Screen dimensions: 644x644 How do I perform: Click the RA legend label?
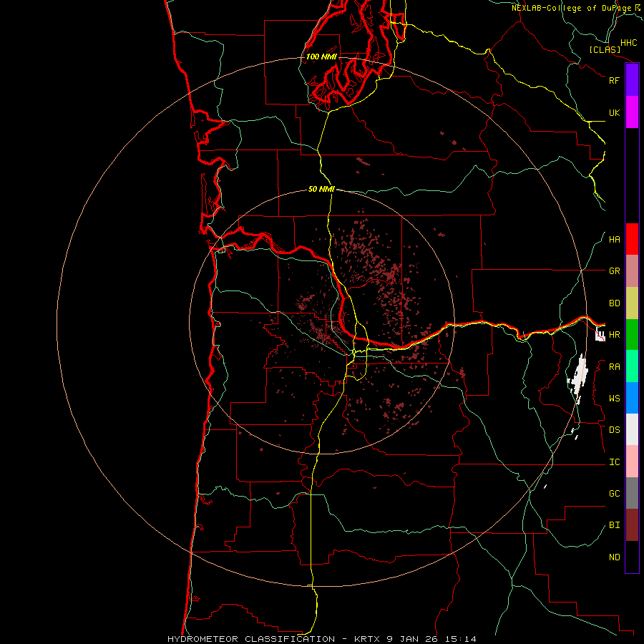pos(614,366)
